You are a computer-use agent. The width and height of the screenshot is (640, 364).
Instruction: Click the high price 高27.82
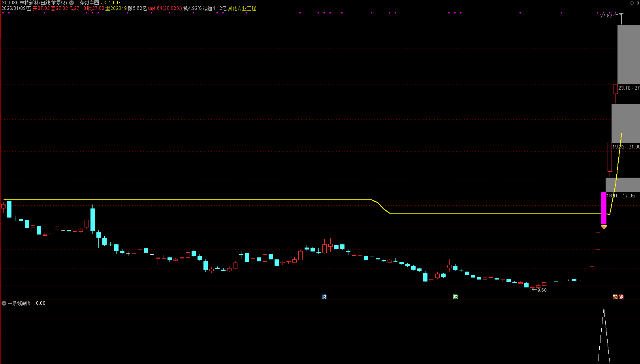60,8
